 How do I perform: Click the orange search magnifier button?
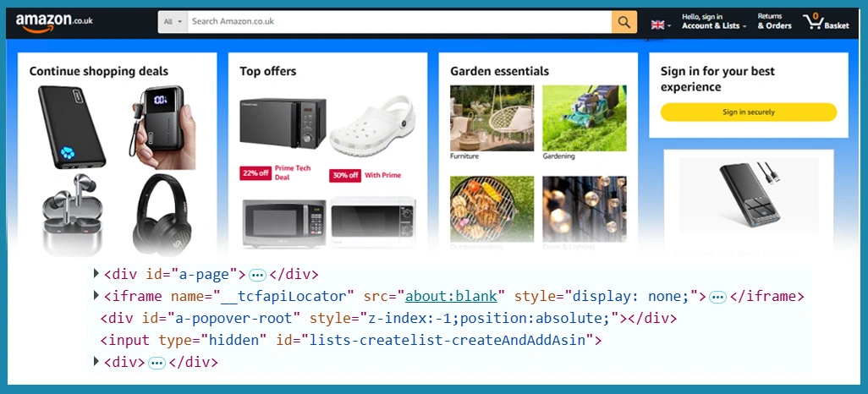[x=624, y=22]
